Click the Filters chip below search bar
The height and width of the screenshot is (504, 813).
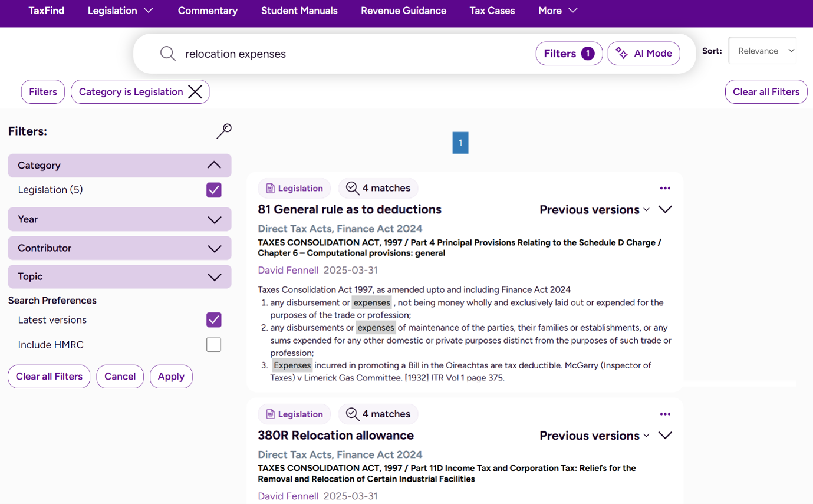(43, 92)
